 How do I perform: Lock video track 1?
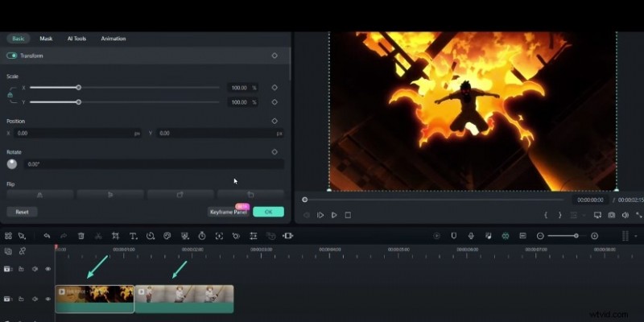pyautogui.click(x=21, y=299)
